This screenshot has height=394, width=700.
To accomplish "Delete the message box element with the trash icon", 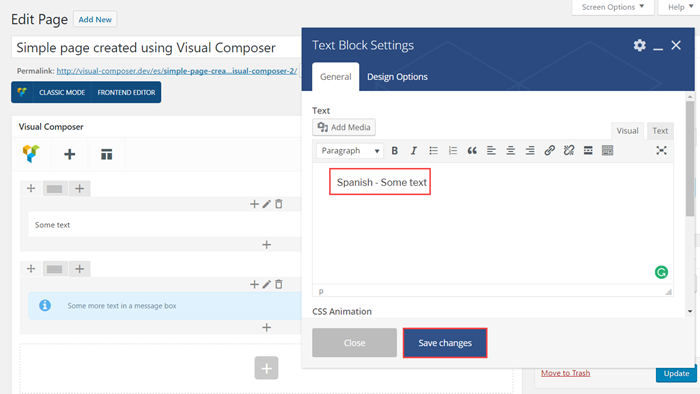I will [279, 284].
